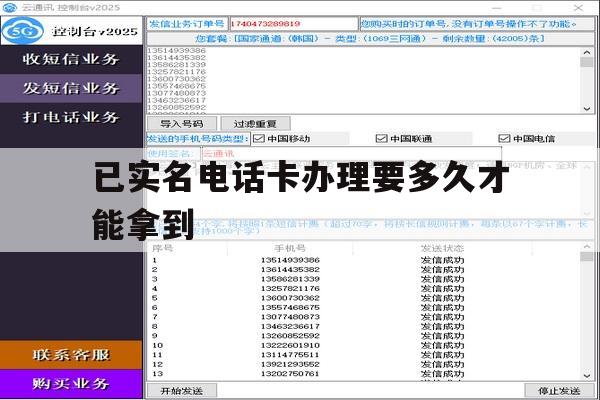Image resolution: width=600 pixels, height=400 pixels.
Task: Select table row with 13557468675
Action: [x=364, y=307]
